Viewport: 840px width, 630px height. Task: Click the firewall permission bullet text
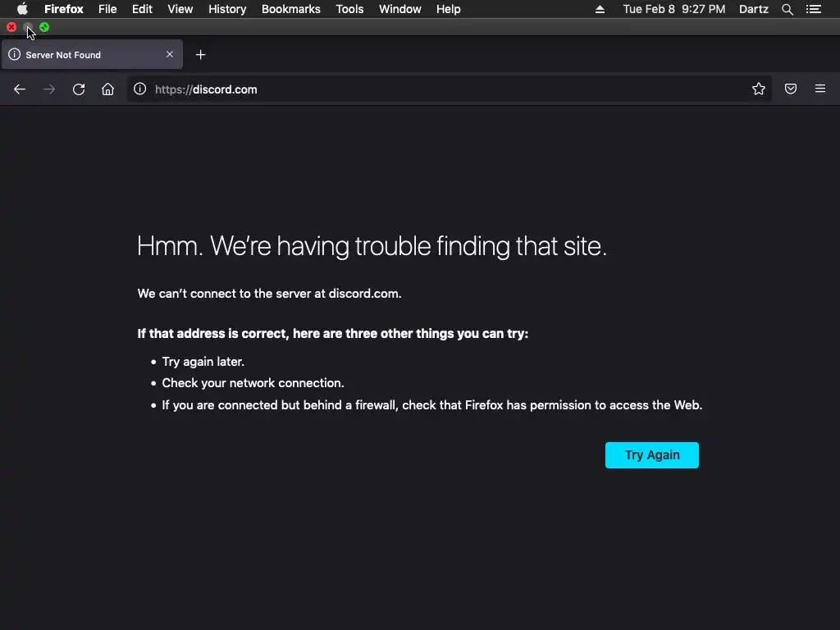431,405
